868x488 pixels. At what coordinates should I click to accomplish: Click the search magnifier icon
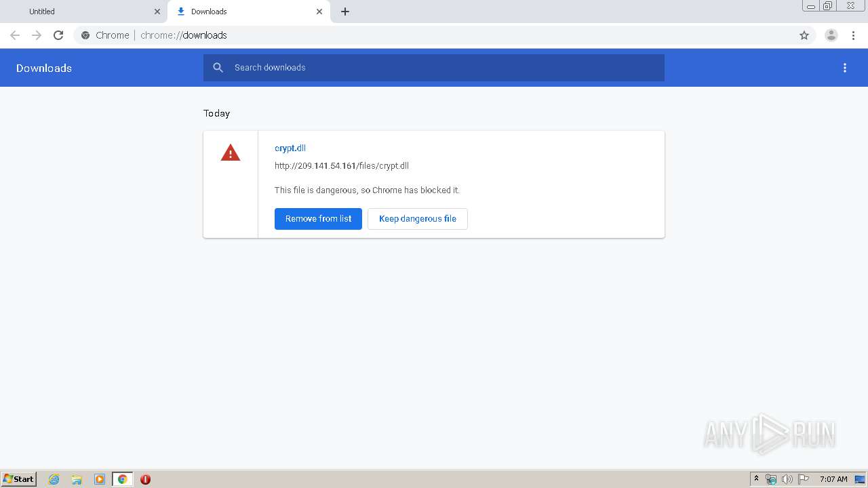point(218,68)
